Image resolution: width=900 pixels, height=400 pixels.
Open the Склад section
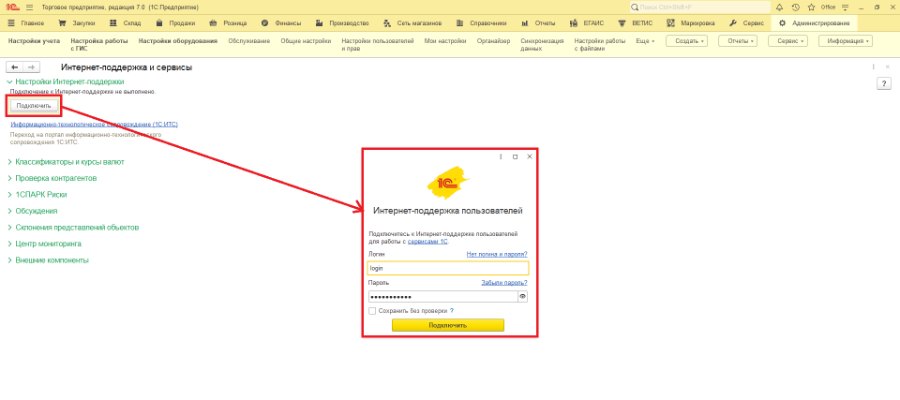click(x=127, y=24)
